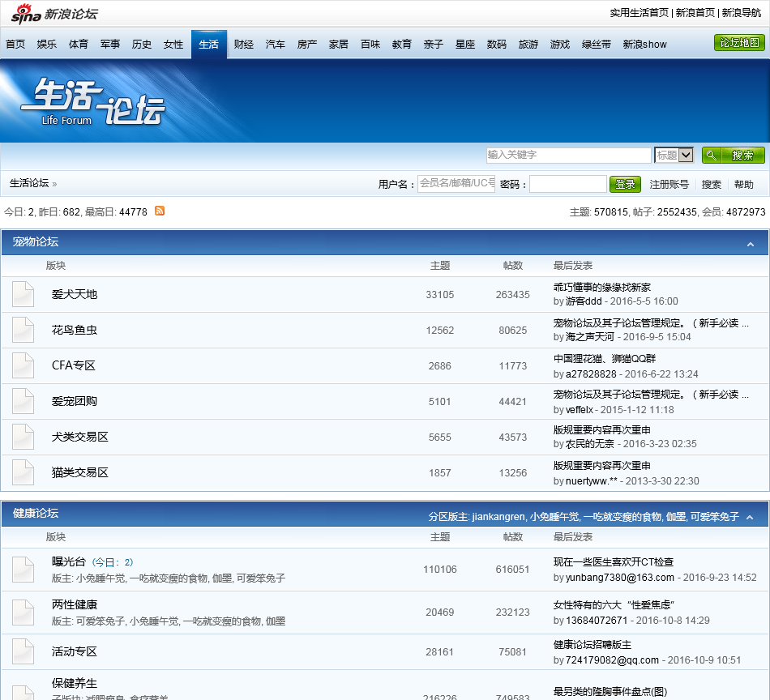Open the 活动专区 board
Viewport: 770px width, 700px height.
[x=75, y=651]
